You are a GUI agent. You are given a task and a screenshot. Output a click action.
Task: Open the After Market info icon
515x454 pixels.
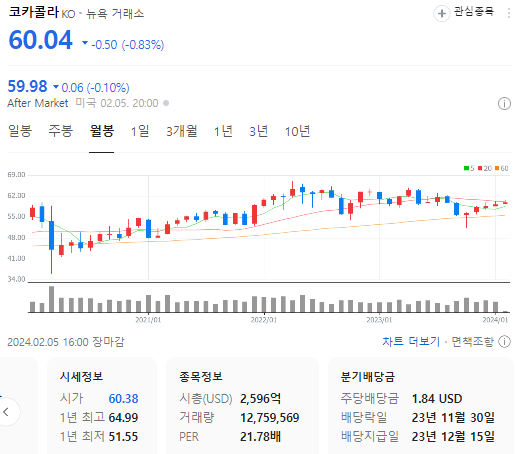504,104
